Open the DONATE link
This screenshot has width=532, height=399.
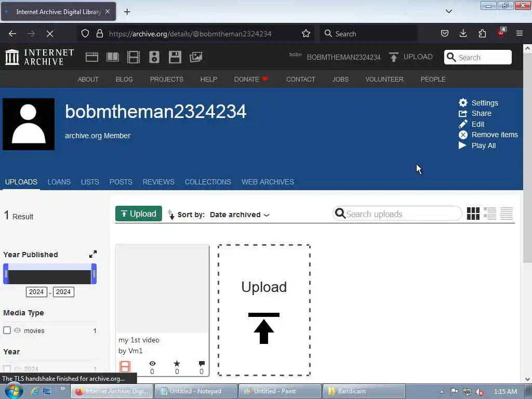coord(251,79)
